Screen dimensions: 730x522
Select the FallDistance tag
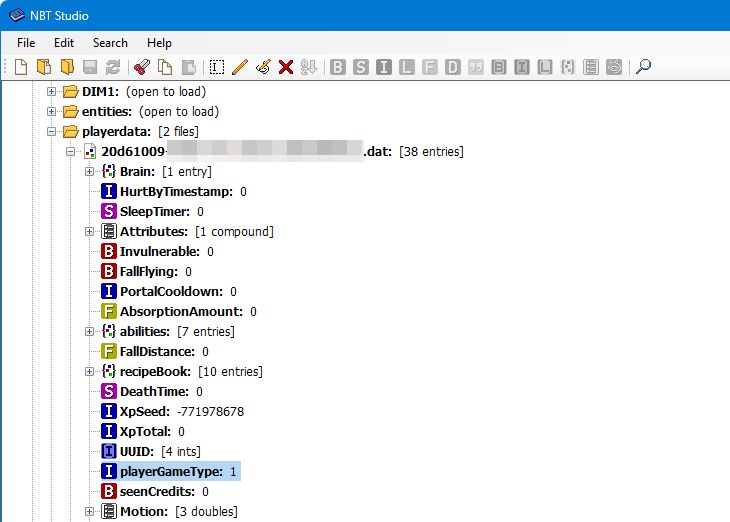coord(155,352)
